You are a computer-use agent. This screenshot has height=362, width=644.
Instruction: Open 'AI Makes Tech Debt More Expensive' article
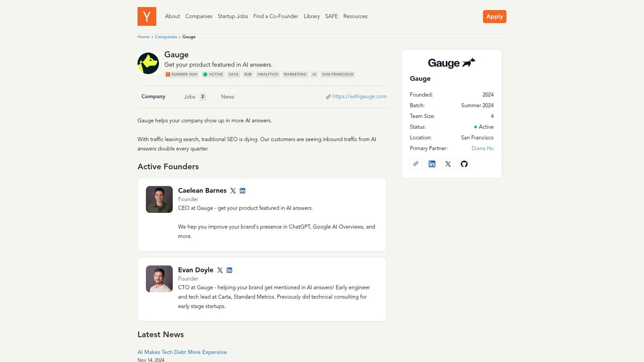point(182,352)
